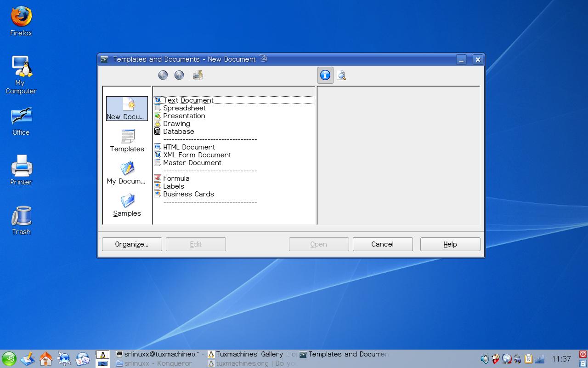Click the Edit button
Viewport: 588px width, 368px height.
(x=196, y=244)
